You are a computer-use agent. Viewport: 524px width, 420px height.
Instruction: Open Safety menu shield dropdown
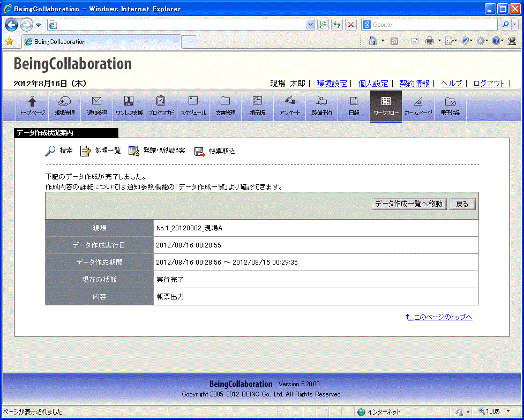[x=467, y=41]
